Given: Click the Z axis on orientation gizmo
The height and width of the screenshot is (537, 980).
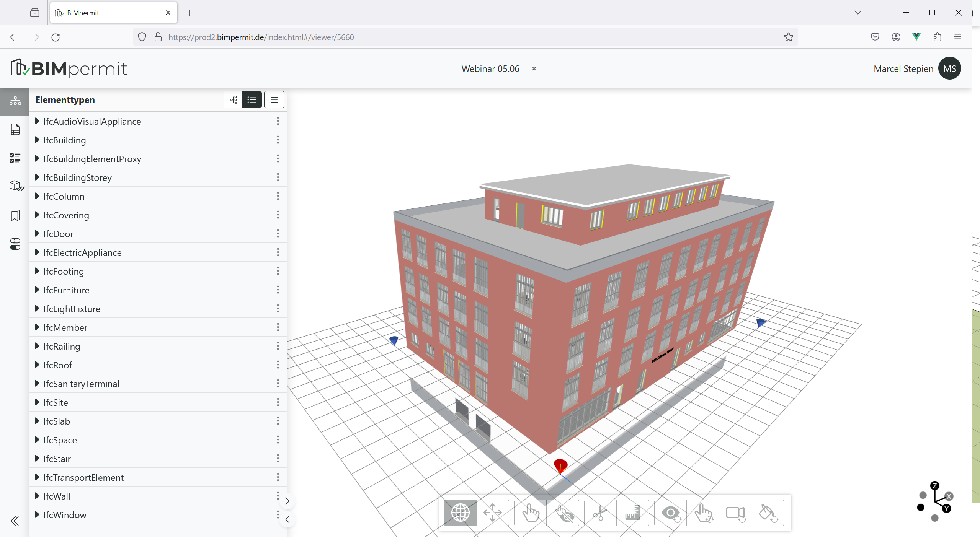Looking at the screenshot, I should 935,486.
